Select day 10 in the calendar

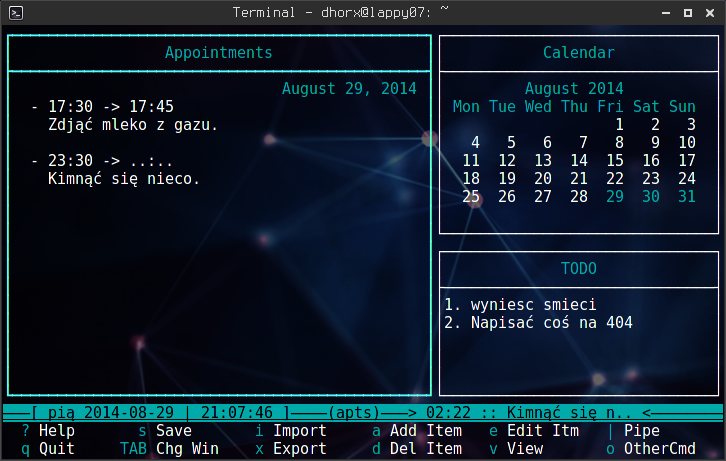pyautogui.click(x=687, y=143)
